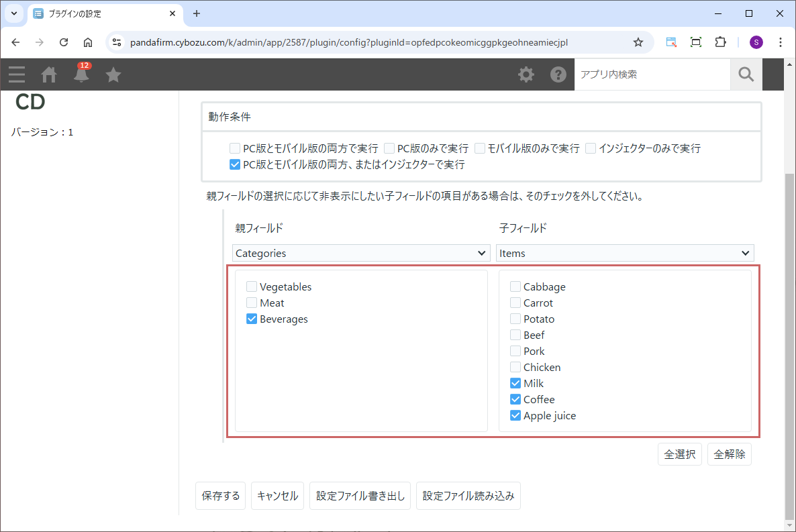This screenshot has height=532, width=796.
Task: Open the help question mark icon
Action: click(x=558, y=74)
